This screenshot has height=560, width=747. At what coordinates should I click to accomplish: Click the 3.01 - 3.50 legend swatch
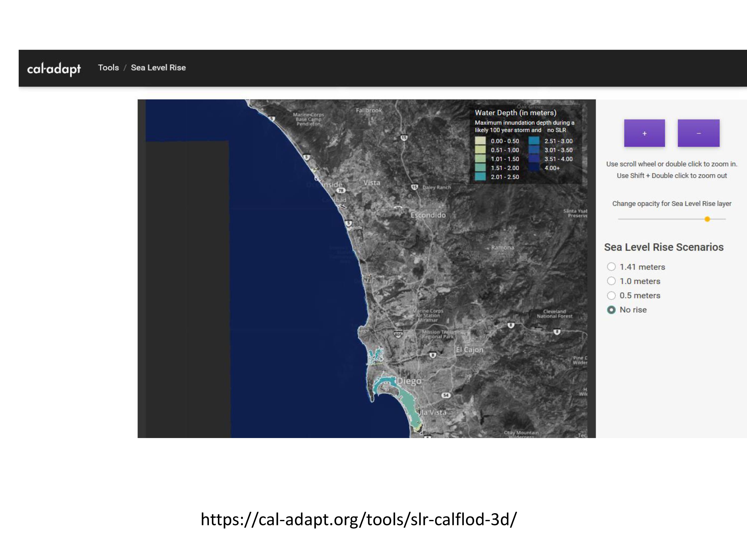click(x=534, y=150)
